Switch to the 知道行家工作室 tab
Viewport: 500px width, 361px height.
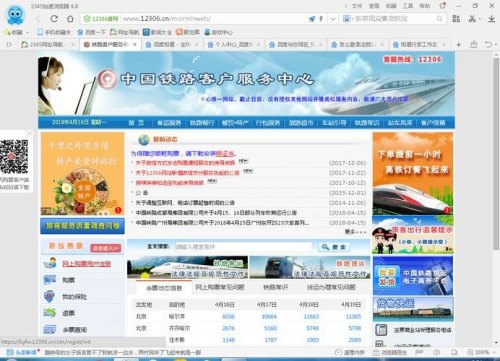pos(420,44)
